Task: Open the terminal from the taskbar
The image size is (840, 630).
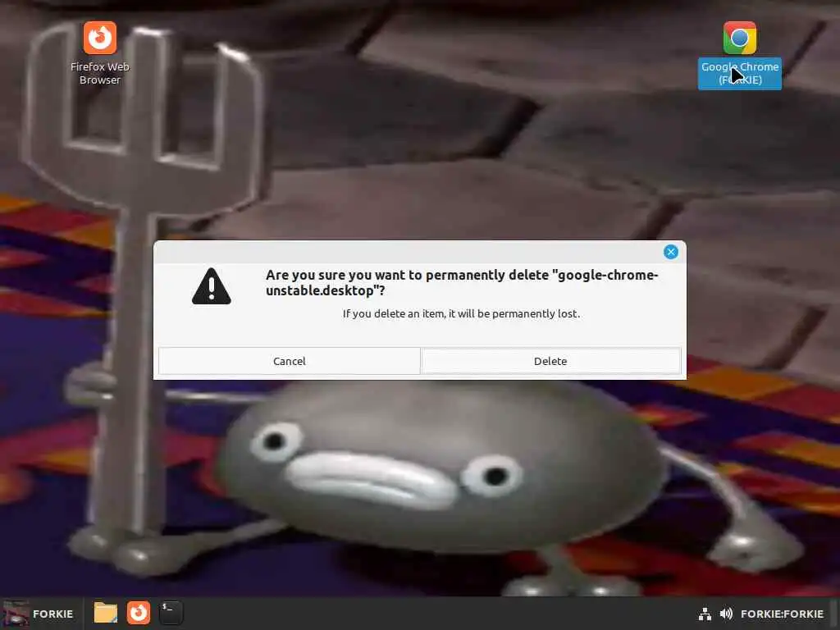Action: [171, 613]
